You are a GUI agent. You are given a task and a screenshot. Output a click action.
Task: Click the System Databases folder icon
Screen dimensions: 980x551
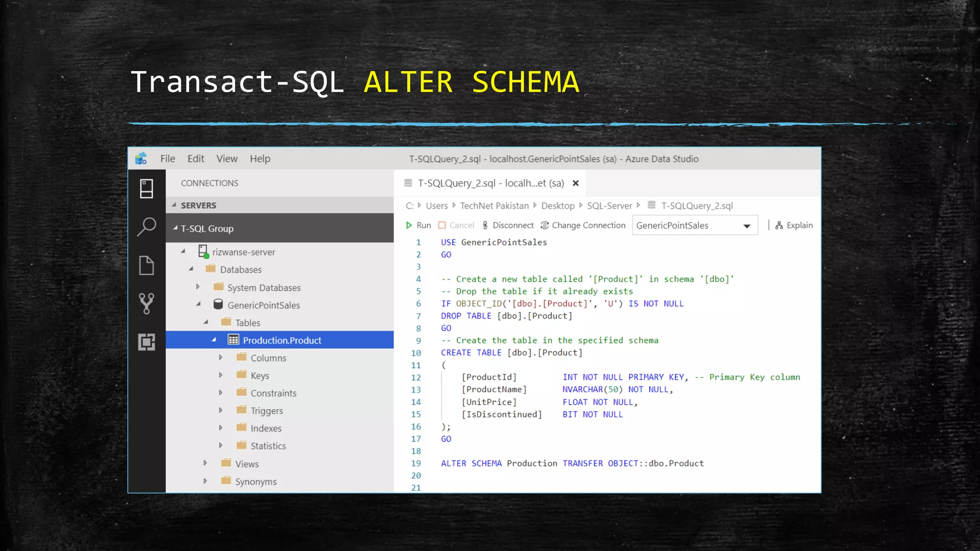pyautogui.click(x=219, y=287)
